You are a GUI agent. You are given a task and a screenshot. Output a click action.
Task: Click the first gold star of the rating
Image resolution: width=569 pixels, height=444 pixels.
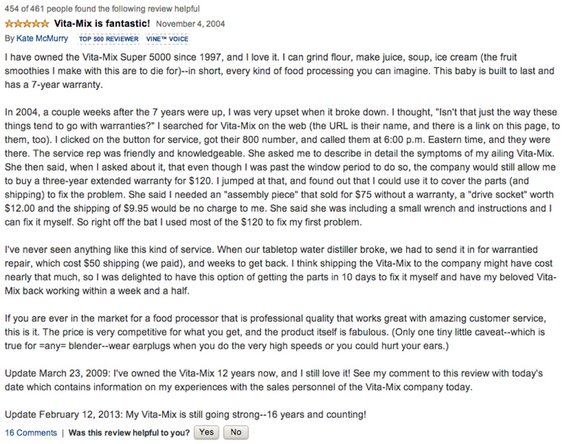point(9,24)
